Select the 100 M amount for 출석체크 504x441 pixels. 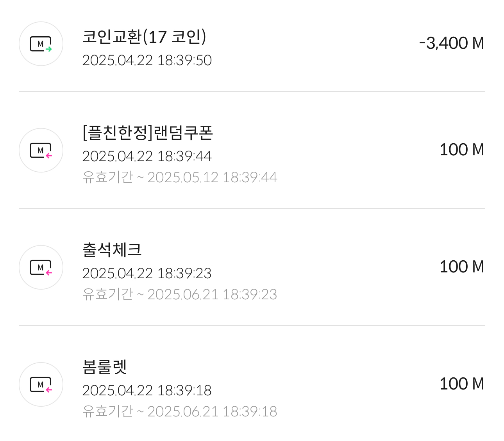pos(462,267)
